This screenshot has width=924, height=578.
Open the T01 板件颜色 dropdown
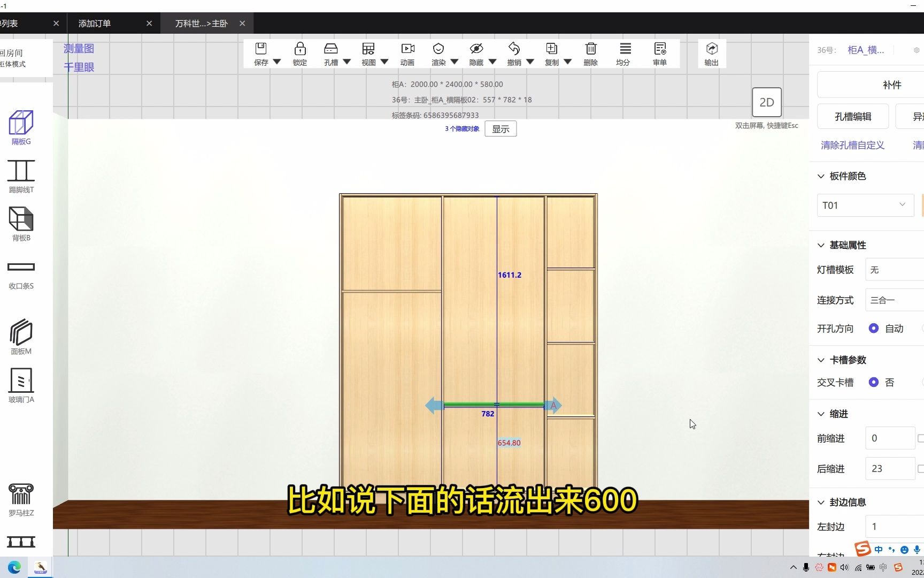point(865,205)
